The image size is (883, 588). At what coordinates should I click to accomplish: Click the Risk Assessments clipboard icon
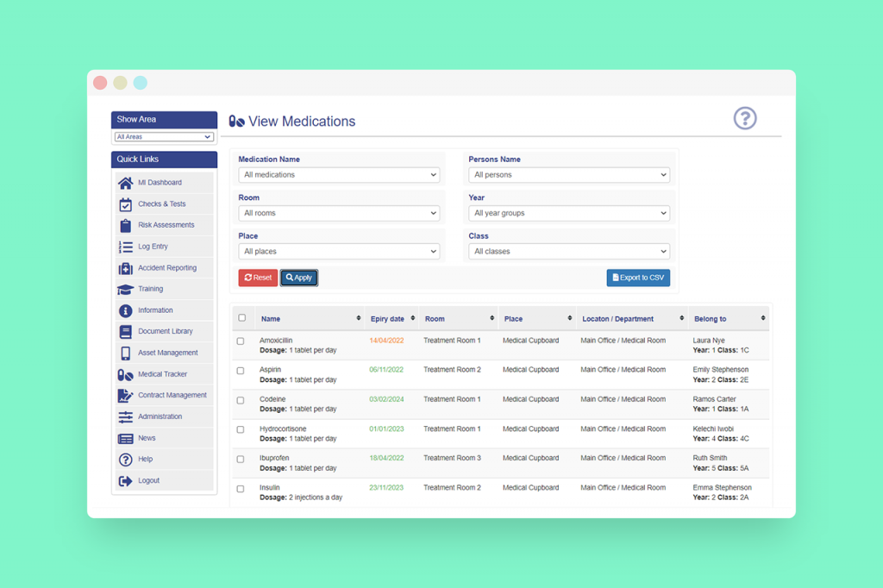click(x=126, y=225)
